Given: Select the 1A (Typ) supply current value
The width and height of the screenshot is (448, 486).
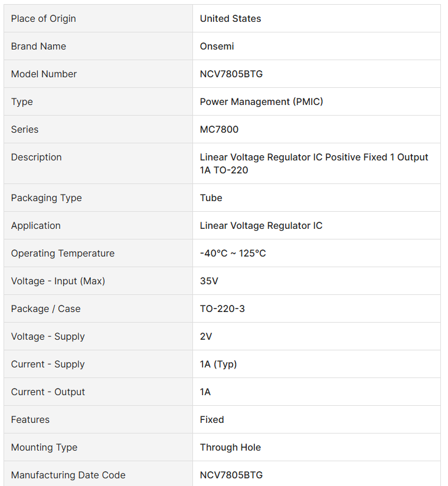Looking at the screenshot, I should (x=218, y=364).
